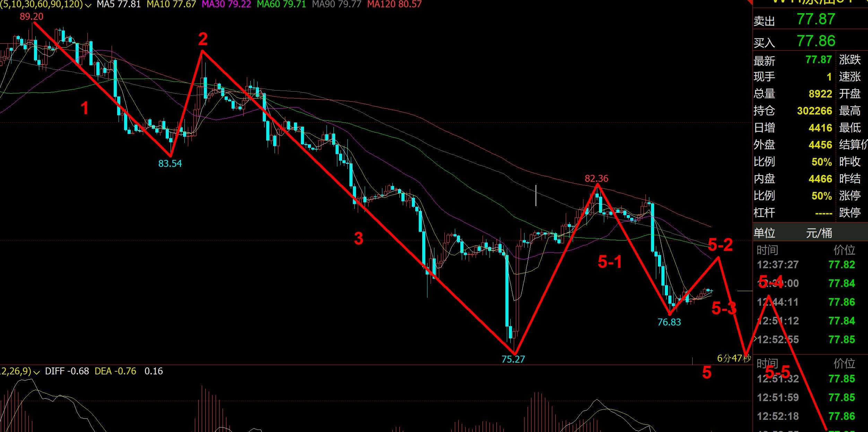868x432 pixels.
Task: Click the 杠杆 label
Action: click(x=764, y=213)
